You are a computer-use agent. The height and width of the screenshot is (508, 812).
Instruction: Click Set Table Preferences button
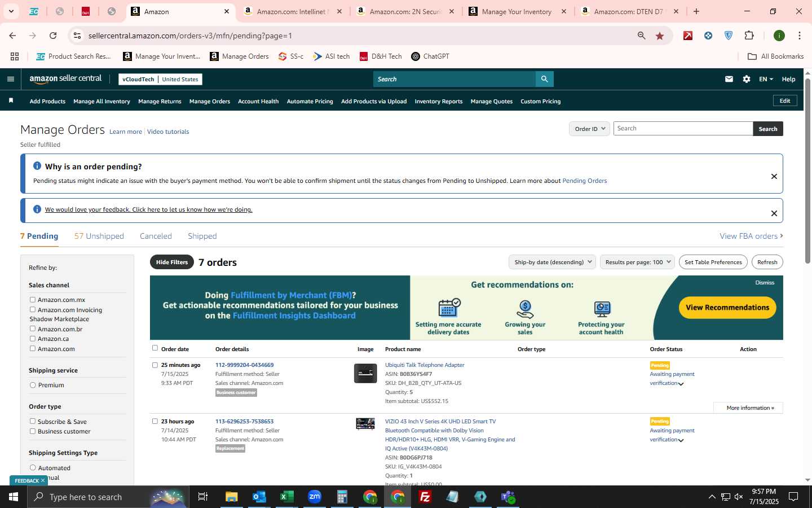(713, 262)
